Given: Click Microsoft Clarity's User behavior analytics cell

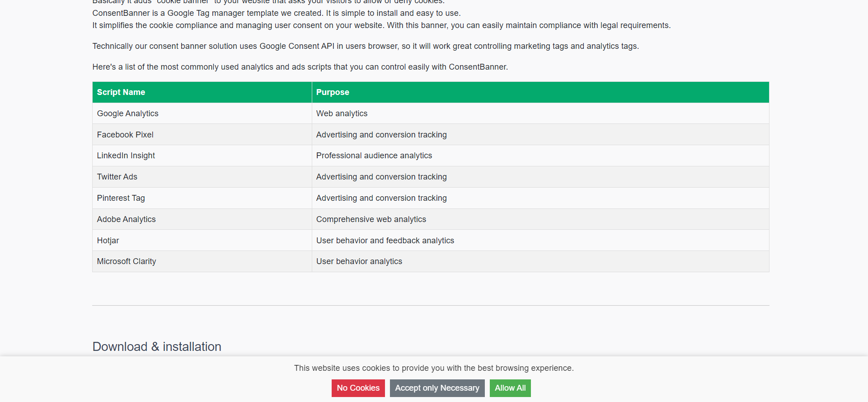Looking at the screenshot, I should [x=540, y=261].
